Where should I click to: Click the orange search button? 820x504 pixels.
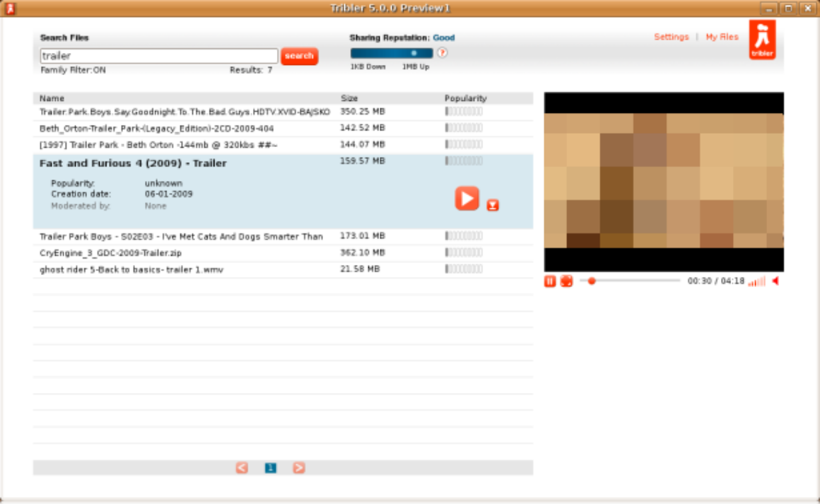coord(299,56)
